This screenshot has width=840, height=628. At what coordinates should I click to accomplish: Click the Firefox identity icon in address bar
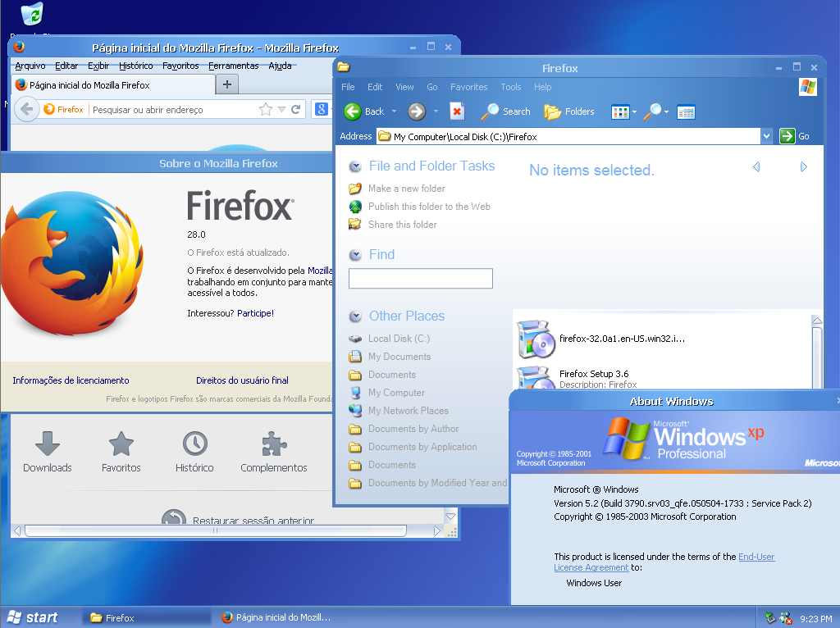[64, 109]
